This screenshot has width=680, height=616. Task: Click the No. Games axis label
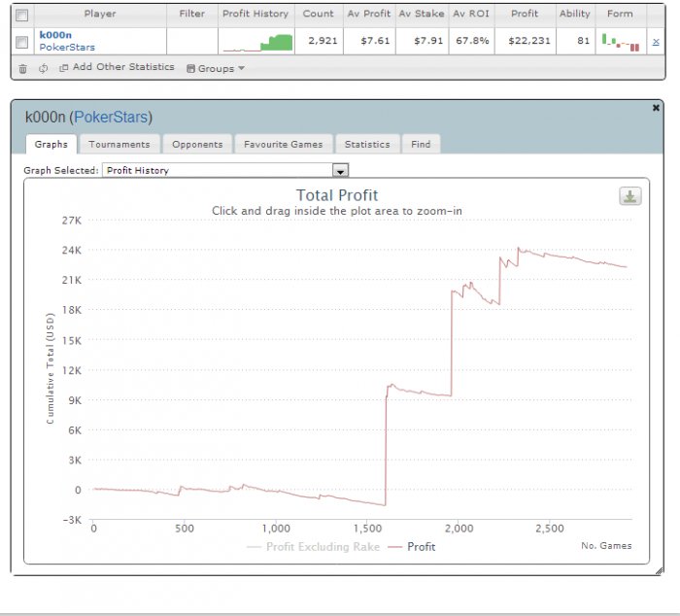[x=606, y=546]
